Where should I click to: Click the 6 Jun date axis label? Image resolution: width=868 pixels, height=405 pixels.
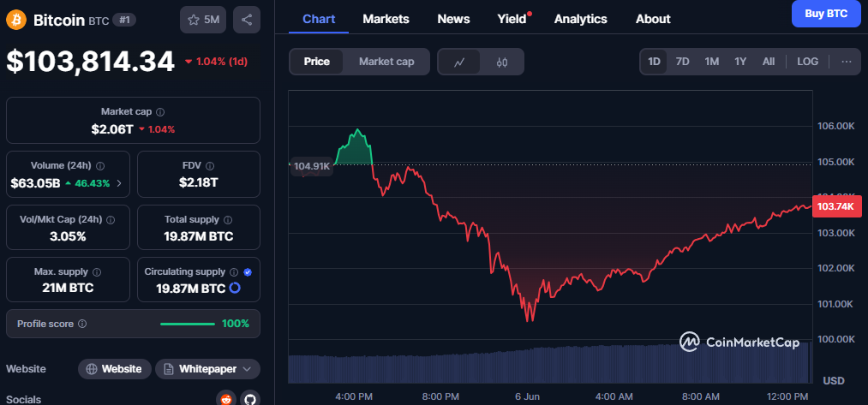coord(527,396)
